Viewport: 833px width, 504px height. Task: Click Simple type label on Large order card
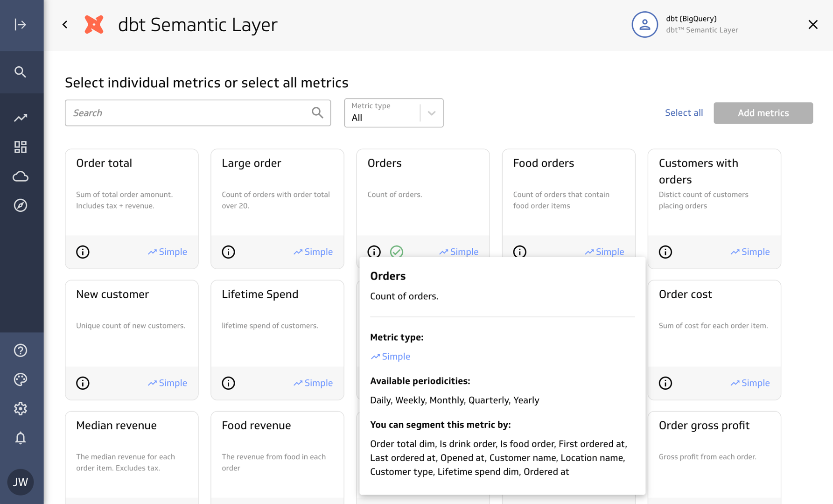click(313, 252)
